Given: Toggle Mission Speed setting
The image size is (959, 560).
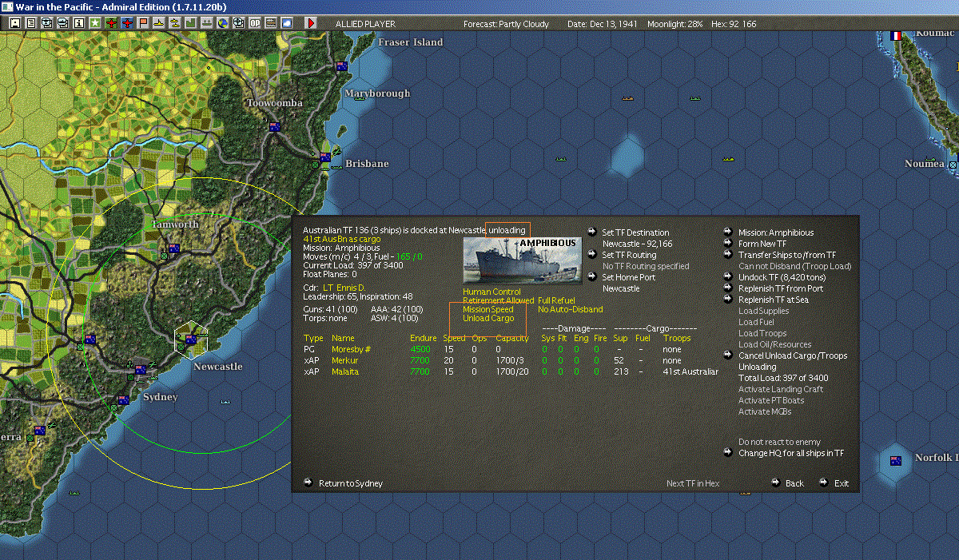Looking at the screenshot, I should coord(488,310).
